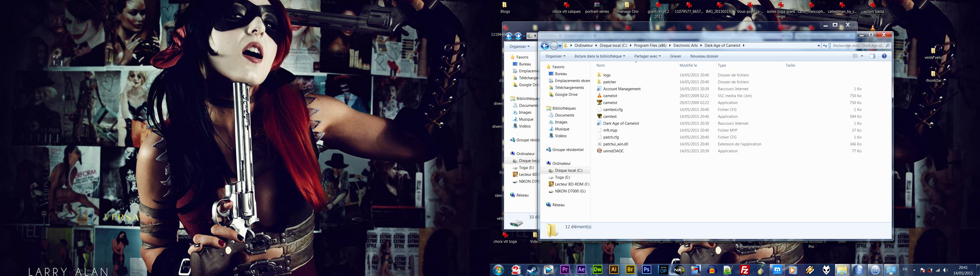Open the Explorer help icon
This screenshot has height=276, width=980.
coord(884,56)
